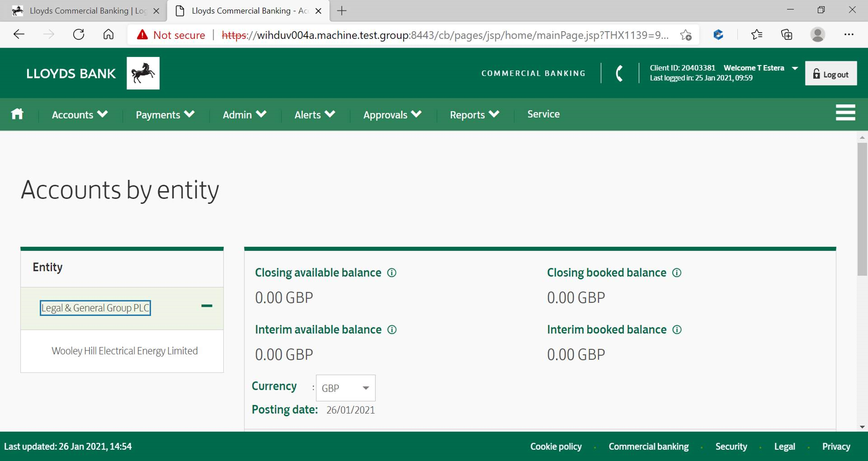The image size is (868, 461).
Task: Click the Log out button
Action: pos(830,74)
